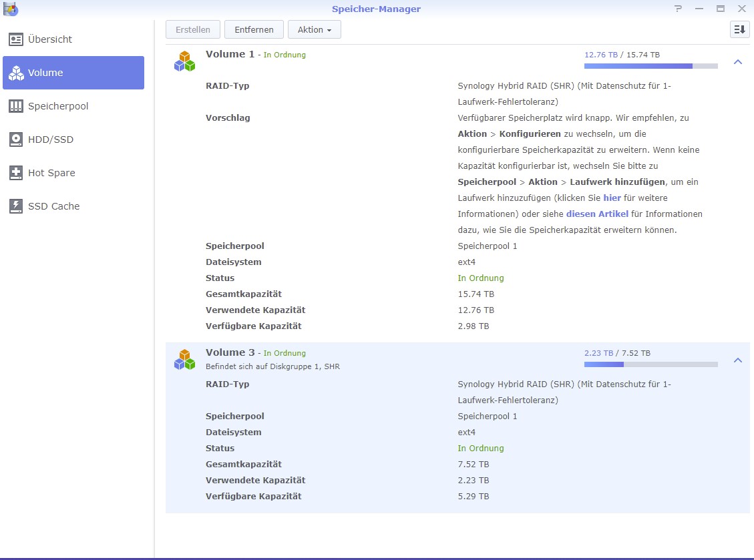The height and width of the screenshot is (560, 754).
Task: Click the Volume 1 usage progress bar
Action: pyautogui.click(x=650, y=66)
